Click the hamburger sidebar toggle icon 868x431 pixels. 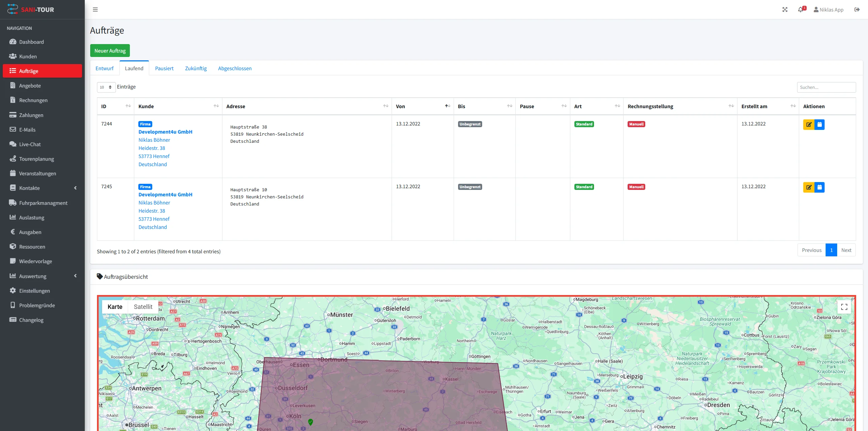(x=95, y=9)
